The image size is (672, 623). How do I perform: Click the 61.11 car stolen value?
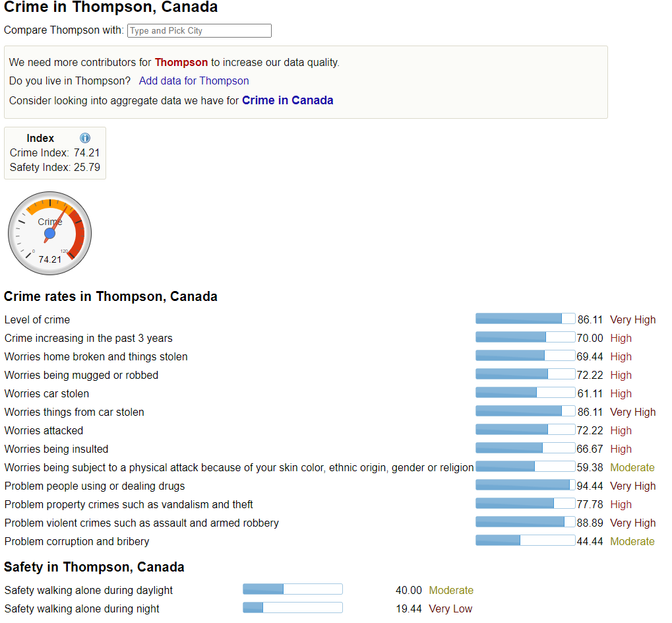[590, 393]
